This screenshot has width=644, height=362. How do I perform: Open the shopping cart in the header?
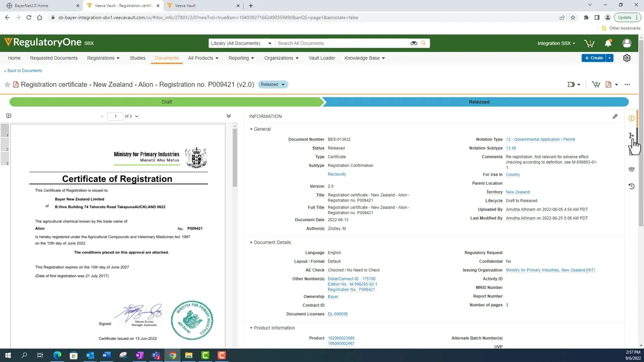pyautogui.click(x=589, y=43)
